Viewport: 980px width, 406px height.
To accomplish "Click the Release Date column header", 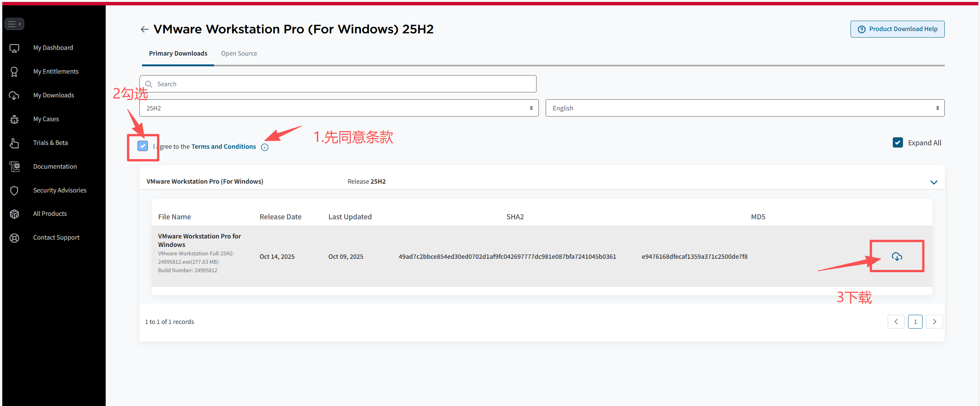I will pyautogui.click(x=280, y=217).
